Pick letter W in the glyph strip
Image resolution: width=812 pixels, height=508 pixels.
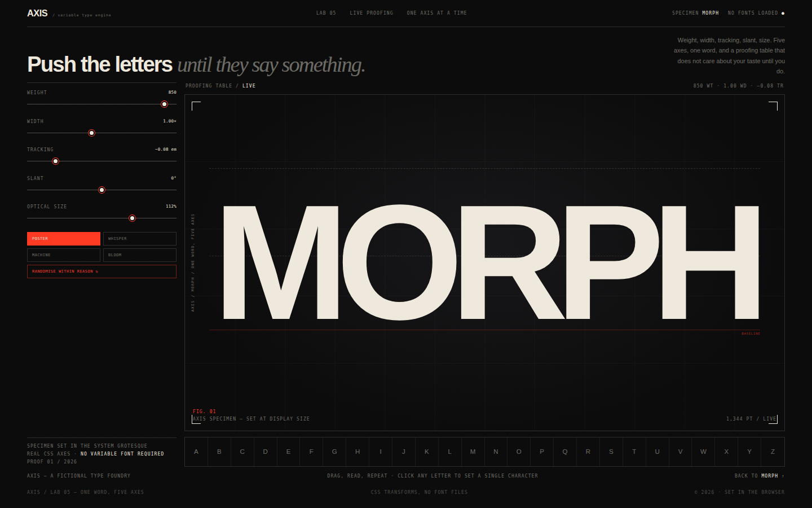703,452
